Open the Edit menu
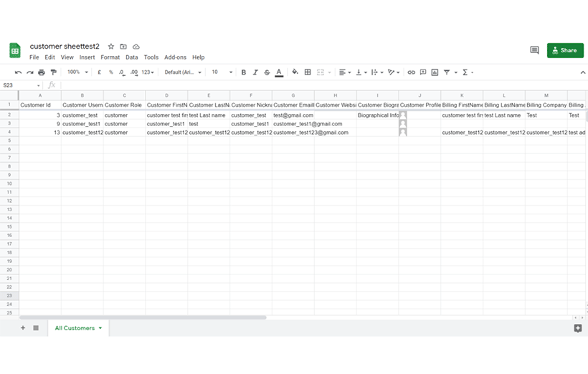Viewport: 588px width, 374px height. pyautogui.click(x=49, y=57)
